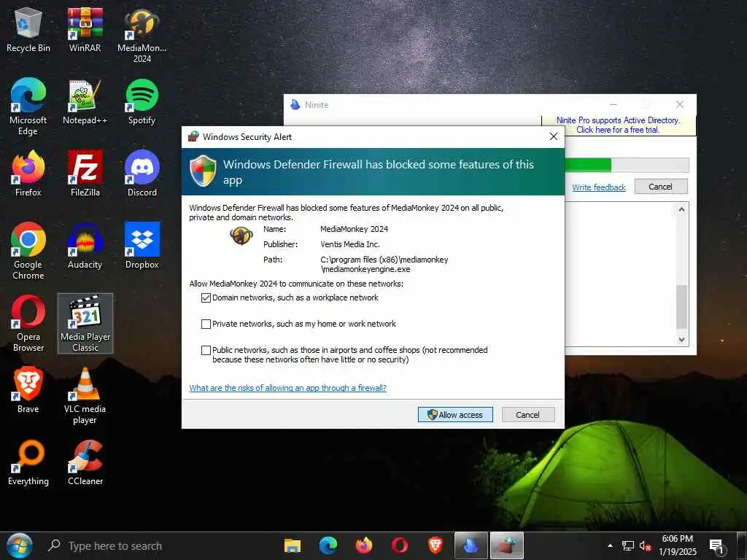
Task: Select the Audacity desktop shortcut
Action: click(85, 246)
